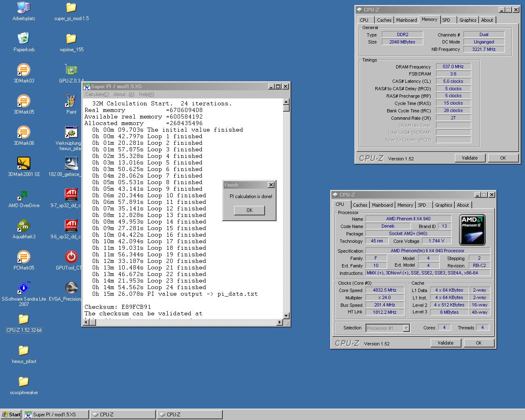The height and width of the screenshot is (420, 525).
Task: Switch to Super PI taskbar button
Action: coord(56,414)
